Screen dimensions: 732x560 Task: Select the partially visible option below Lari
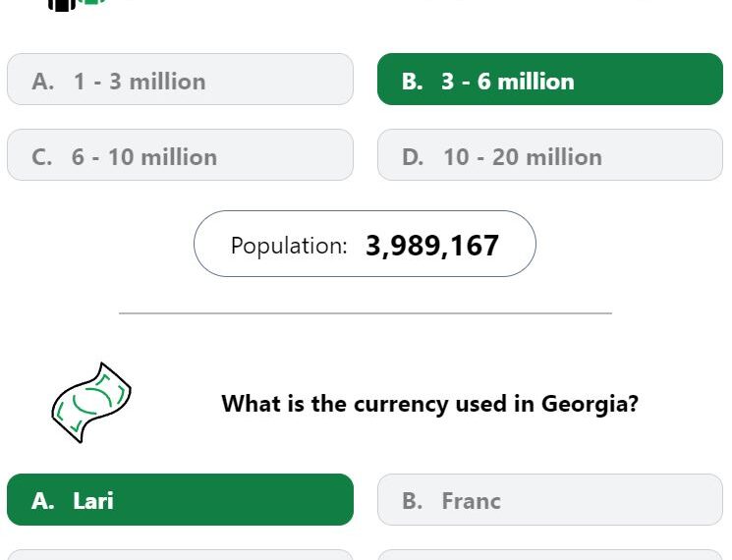(x=180, y=555)
